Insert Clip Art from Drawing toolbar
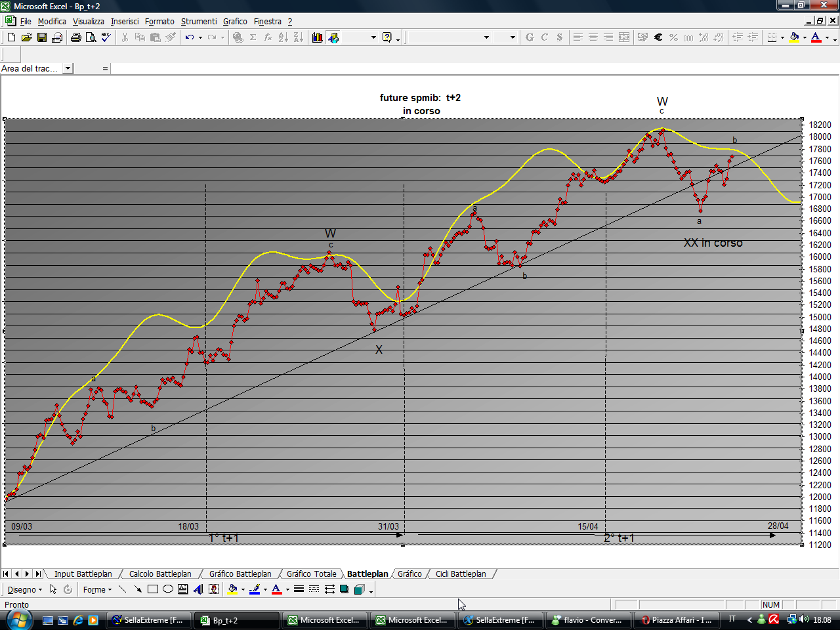The image size is (840, 630). [x=213, y=589]
